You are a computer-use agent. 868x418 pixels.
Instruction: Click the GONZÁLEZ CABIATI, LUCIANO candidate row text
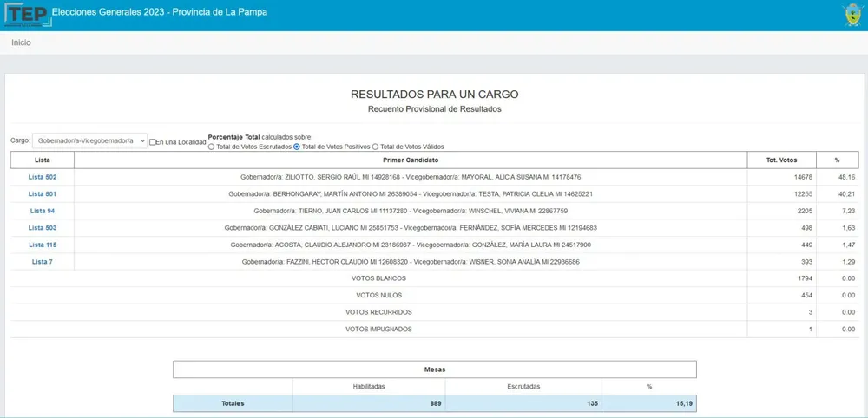tap(411, 228)
